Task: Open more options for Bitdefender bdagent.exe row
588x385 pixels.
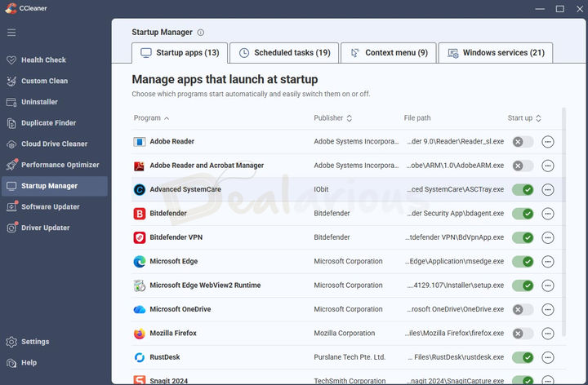Action: coord(548,214)
